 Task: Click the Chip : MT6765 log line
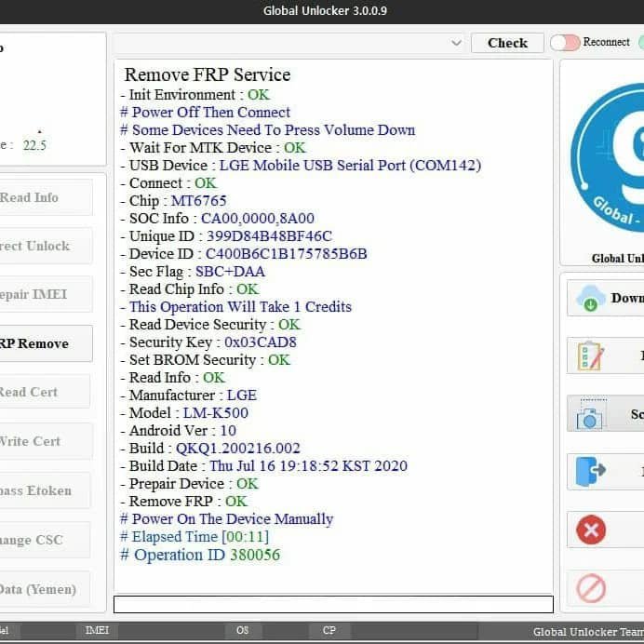173,201
